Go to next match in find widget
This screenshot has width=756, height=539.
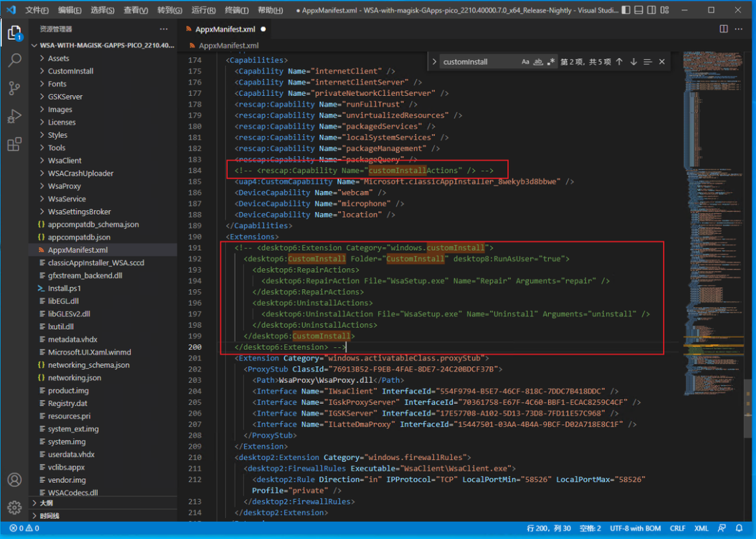(633, 62)
